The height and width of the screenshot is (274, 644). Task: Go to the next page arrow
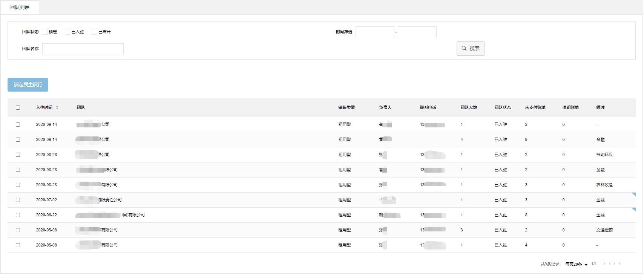615,264
